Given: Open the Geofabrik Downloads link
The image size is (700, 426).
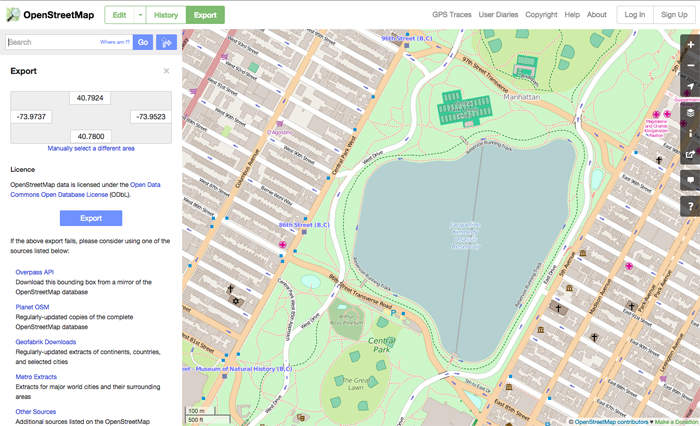Looking at the screenshot, I should pos(46,342).
